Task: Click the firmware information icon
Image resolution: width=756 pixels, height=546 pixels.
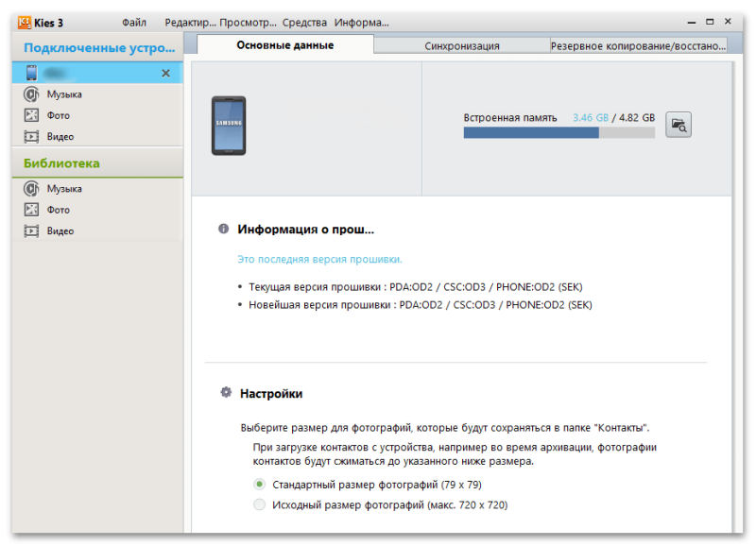Action: click(223, 229)
